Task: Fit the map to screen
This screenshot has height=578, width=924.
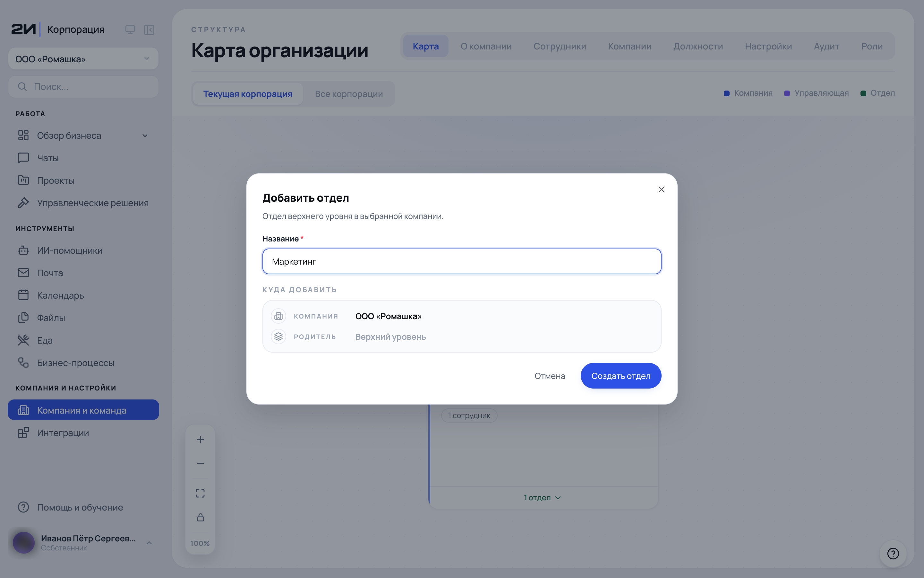Action: click(x=201, y=493)
